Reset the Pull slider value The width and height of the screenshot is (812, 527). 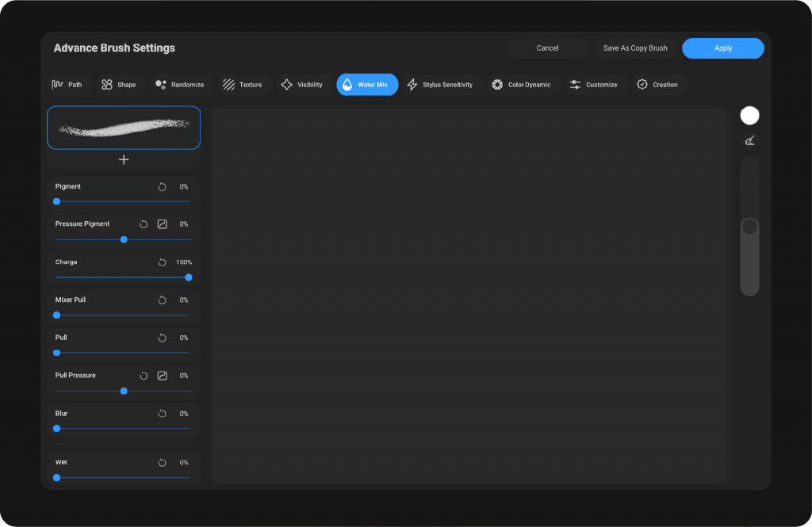[162, 338]
